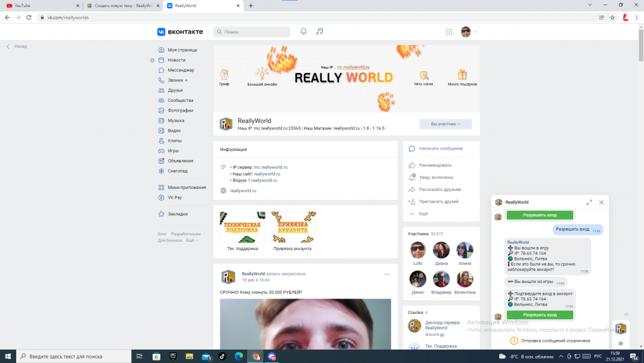Click 'Назад' back link
Viewport: 644px width, 363px height.
tap(17, 46)
